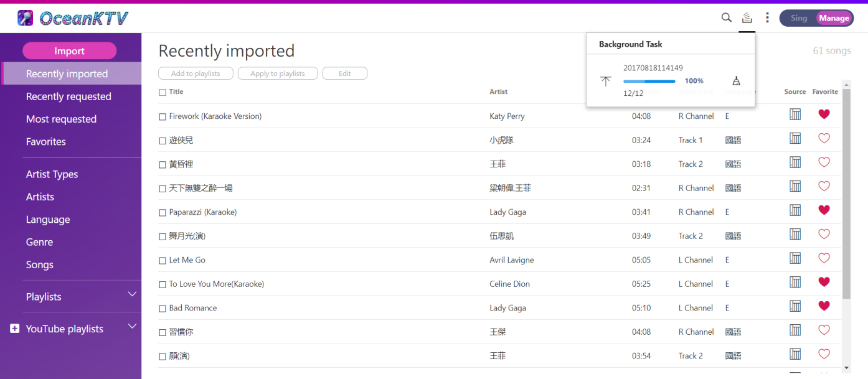Unfavorite Bad Romance heart icon
868x379 pixels.
(824, 306)
